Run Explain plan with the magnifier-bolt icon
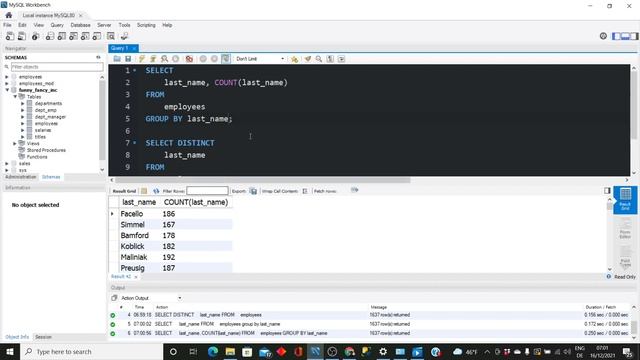This screenshot has width=640, height=360. coord(164,59)
